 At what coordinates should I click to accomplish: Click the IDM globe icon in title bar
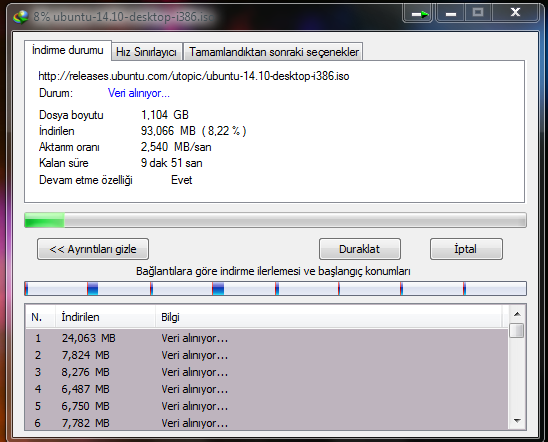[x=20, y=17]
